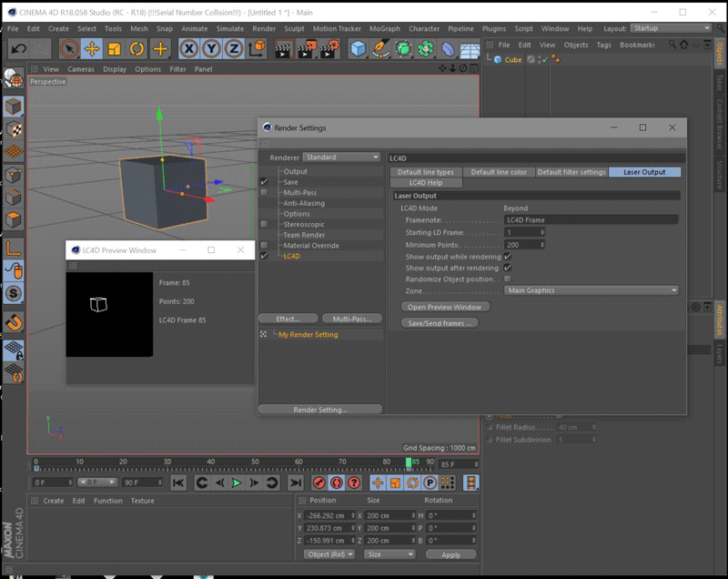Screen dimensions: 728x579
Task: Click the Multi-Pass... button below the list
Action: pos(352,319)
